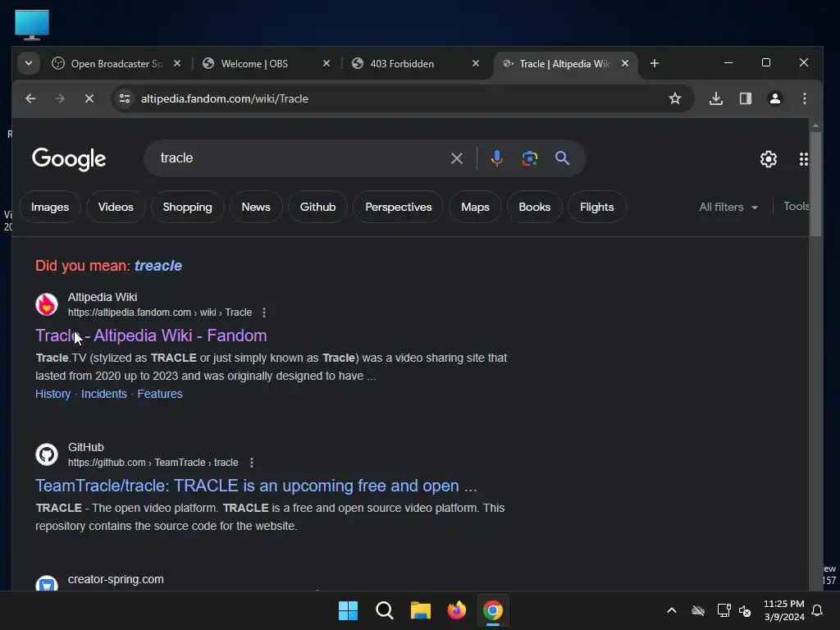Close the Welcome | OBS tab
The width and height of the screenshot is (840, 630).
point(326,63)
